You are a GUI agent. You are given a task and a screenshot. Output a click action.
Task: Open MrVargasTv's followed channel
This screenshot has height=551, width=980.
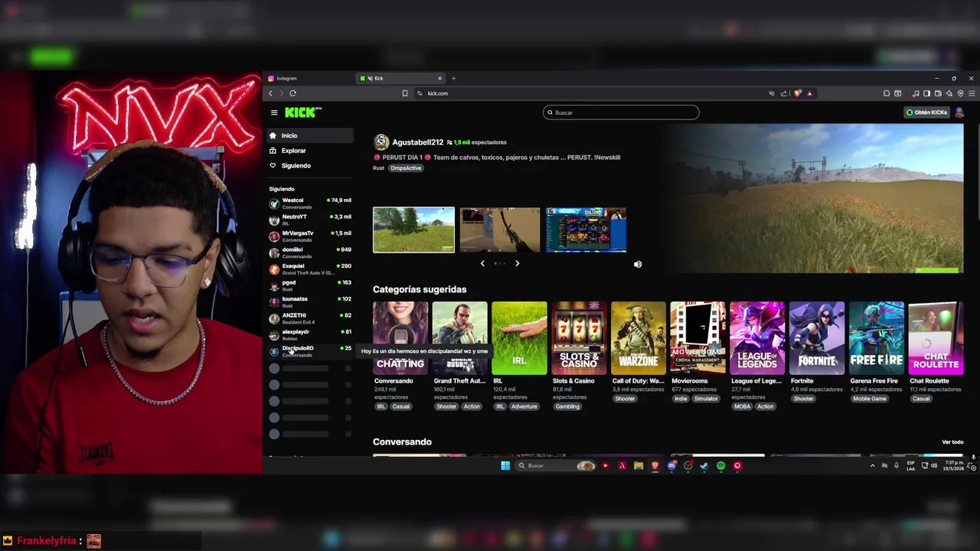(x=310, y=236)
